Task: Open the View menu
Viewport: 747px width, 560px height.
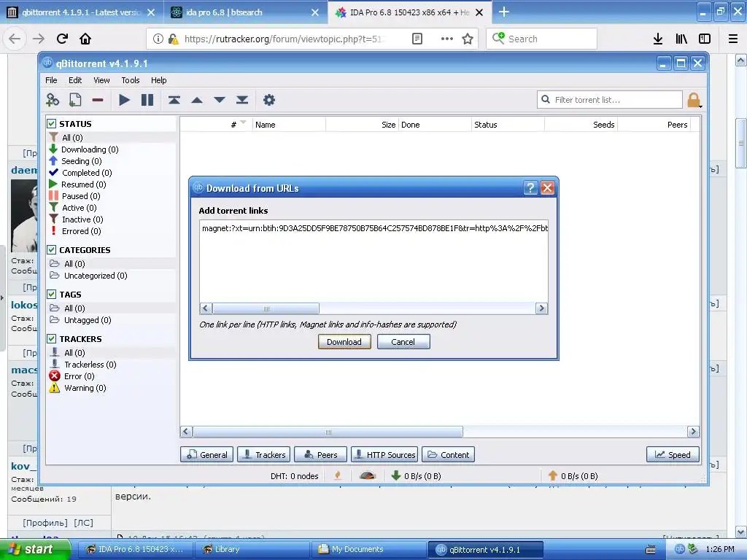Action: (101, 80)
